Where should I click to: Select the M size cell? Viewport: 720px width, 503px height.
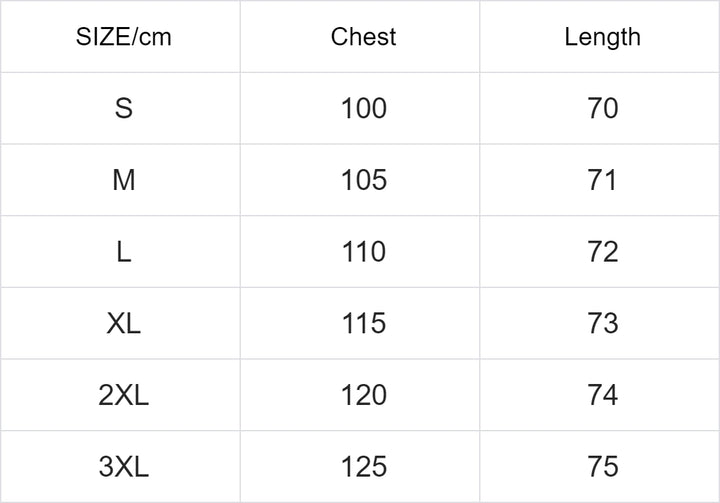(123, 180)
